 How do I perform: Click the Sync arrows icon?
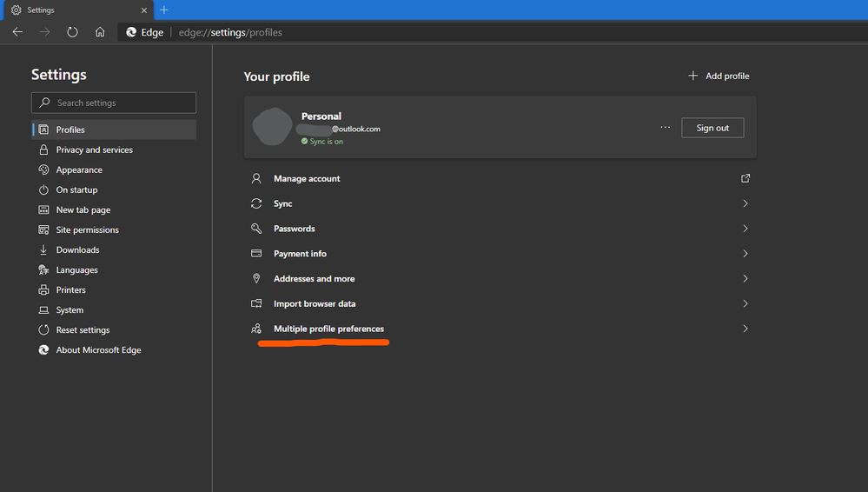coord(256,203)
